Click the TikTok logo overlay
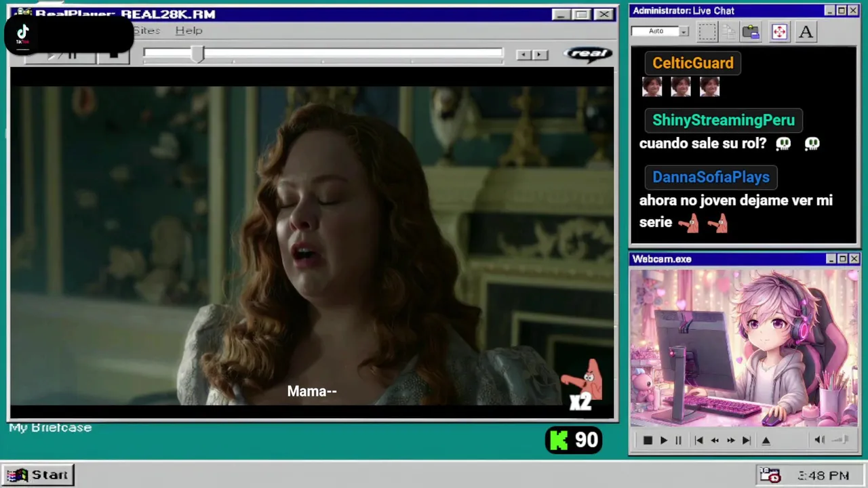868x488 pixels. [x=22, y=34]
